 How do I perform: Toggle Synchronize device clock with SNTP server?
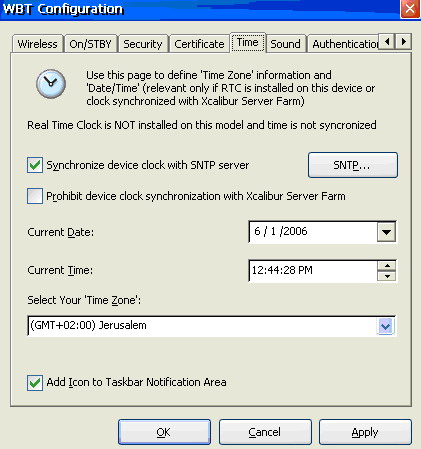pos(35,165)
